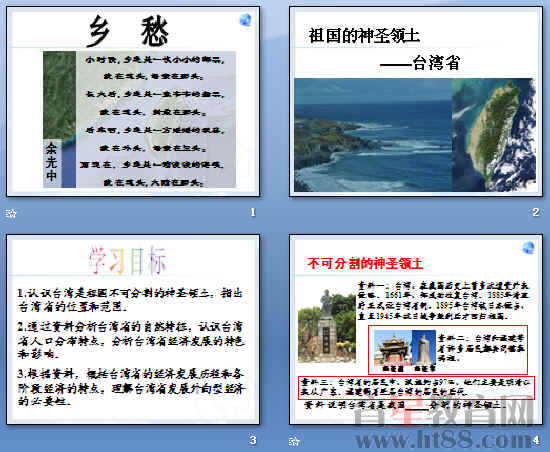Viewport: 550px width, 452px height.
Task: Click the blue globe icon on slide 1
Action: click(x=246, y=20)
